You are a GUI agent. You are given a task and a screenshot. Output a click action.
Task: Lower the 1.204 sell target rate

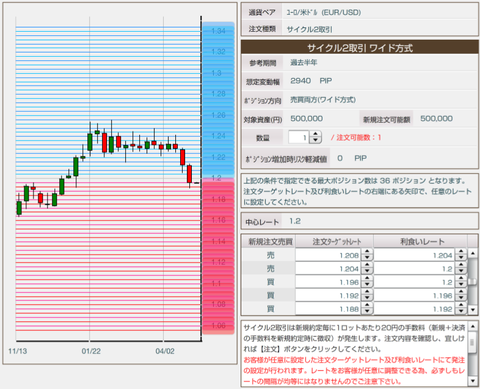[x=367, y=271]
